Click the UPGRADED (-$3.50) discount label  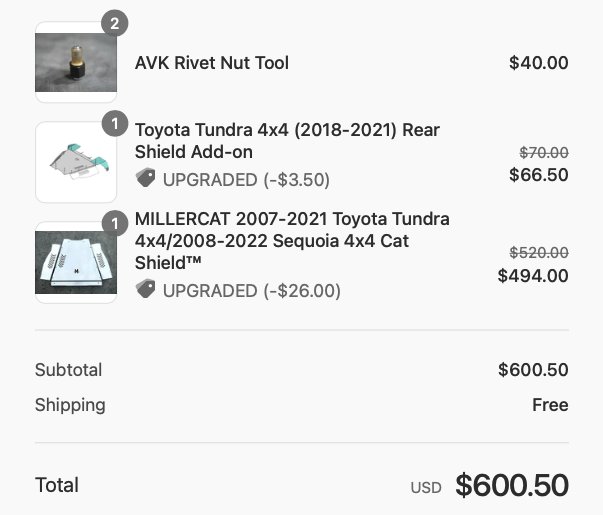pos(246,180)
